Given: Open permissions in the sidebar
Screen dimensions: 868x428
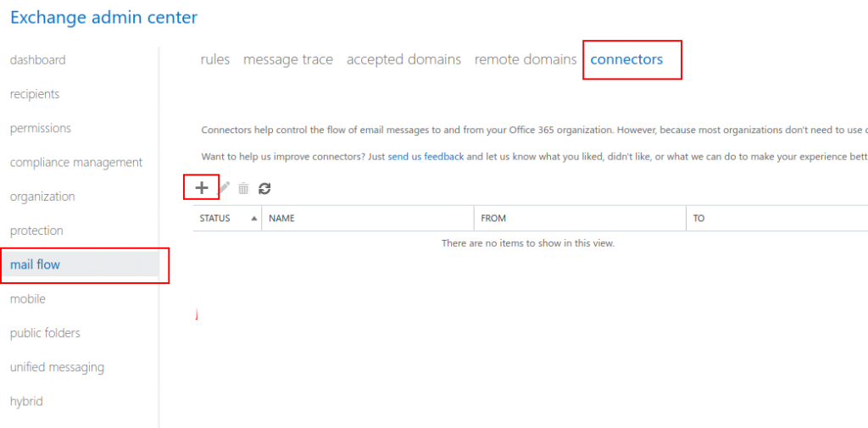Looking at the screenshot, I should pyautogui.click(x=41, y=128).
